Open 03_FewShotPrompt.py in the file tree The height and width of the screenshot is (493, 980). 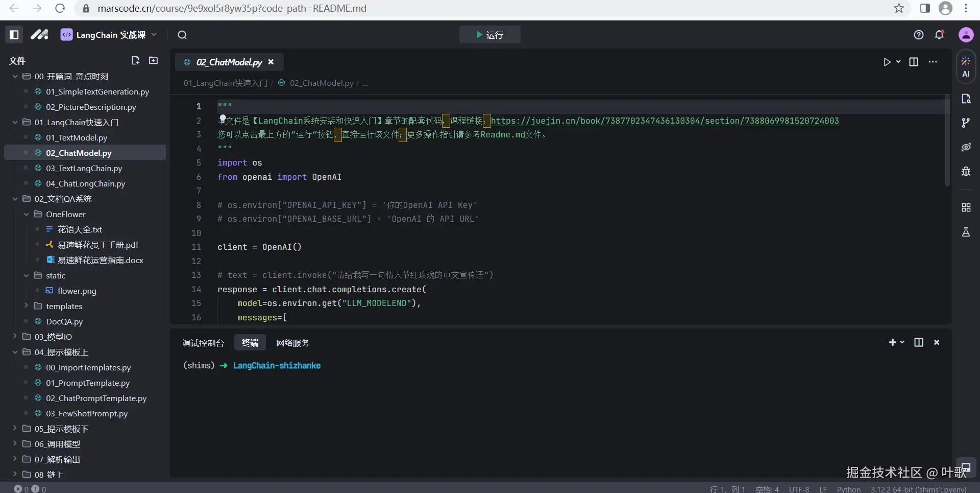(87, 413)
